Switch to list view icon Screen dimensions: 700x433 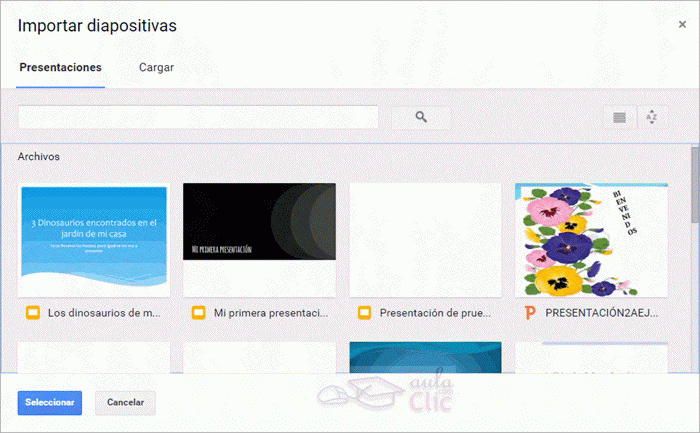[x=620, y=117]
